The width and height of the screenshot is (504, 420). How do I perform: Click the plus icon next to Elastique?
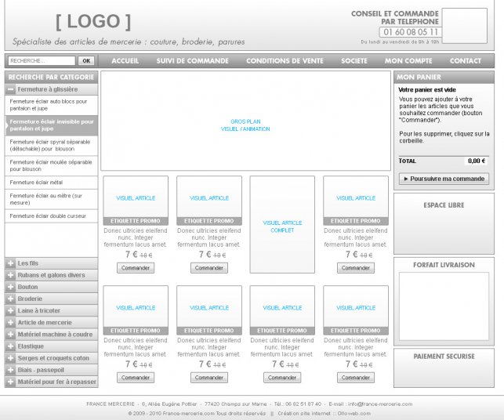[11, 346]
